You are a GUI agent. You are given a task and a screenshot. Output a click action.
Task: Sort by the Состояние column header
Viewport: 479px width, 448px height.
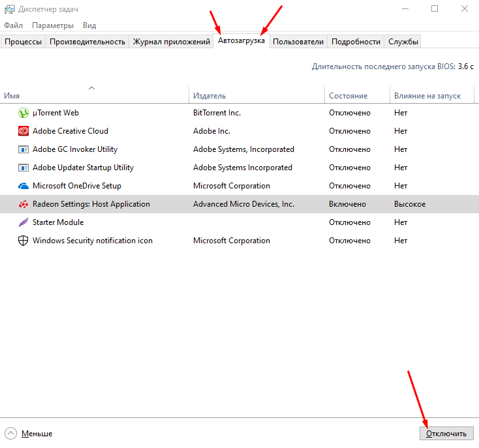(357, 96)
